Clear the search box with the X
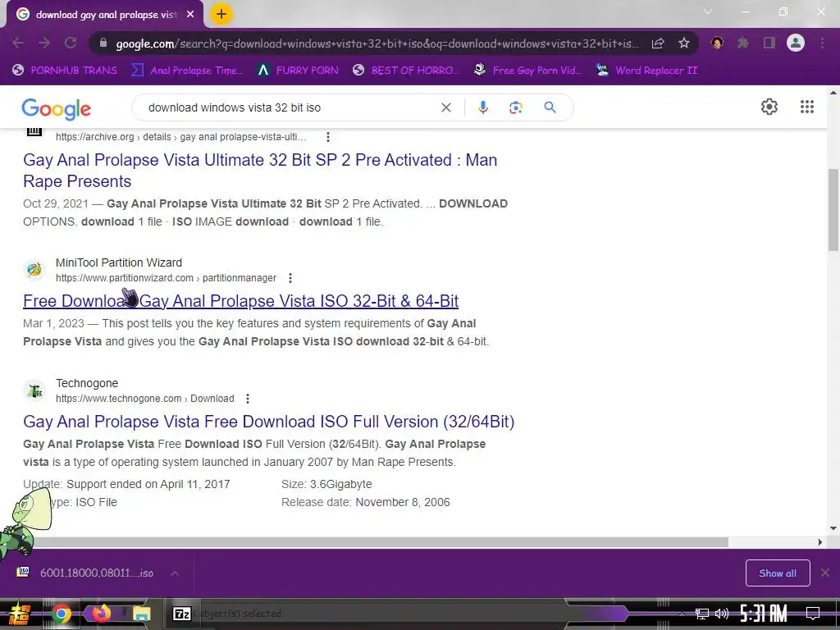The height and width of the screenshot is (630, 840). point(445,107)
